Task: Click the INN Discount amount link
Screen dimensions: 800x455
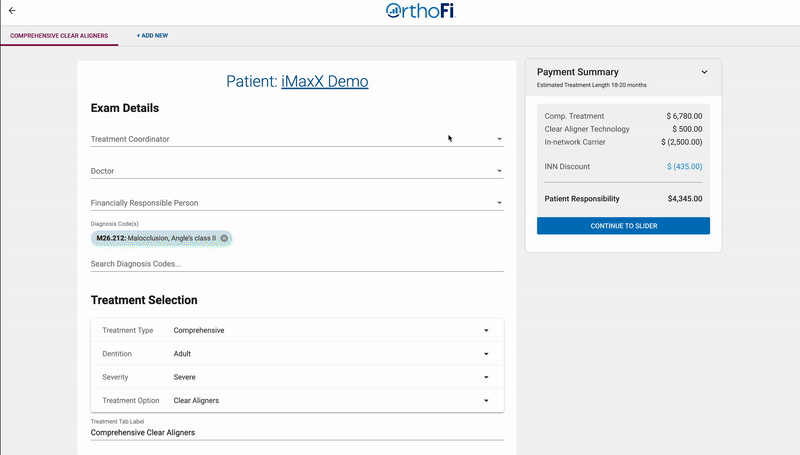Action: pos(684,166)
